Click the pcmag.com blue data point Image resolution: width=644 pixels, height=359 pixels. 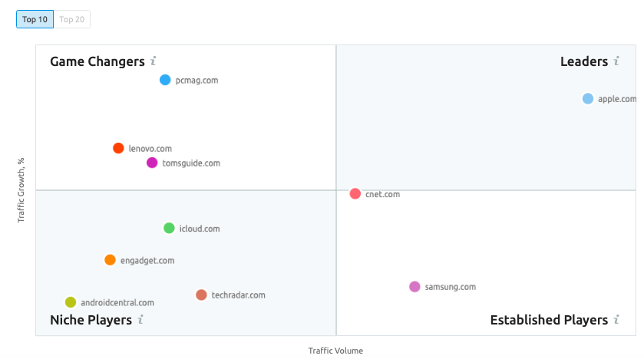(165, 80)
